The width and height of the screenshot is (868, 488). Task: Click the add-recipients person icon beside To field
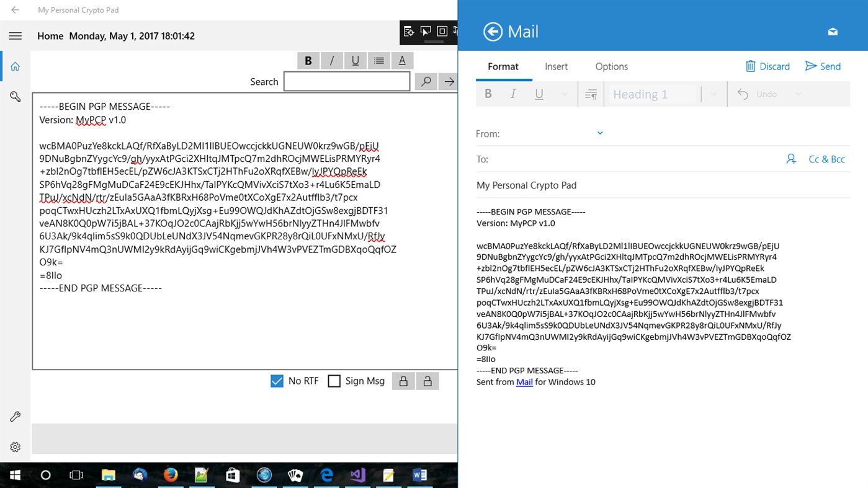pos(791,159)
